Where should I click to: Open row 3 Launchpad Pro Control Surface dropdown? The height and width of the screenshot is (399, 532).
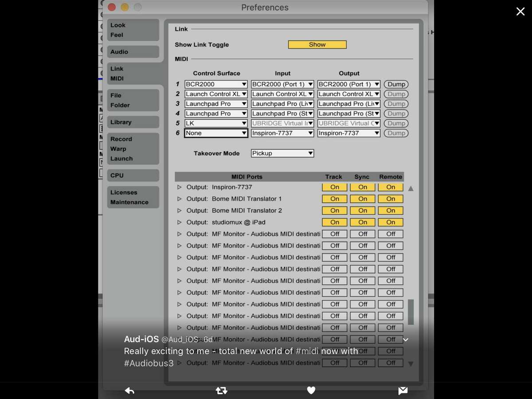[x=216, y=104]
